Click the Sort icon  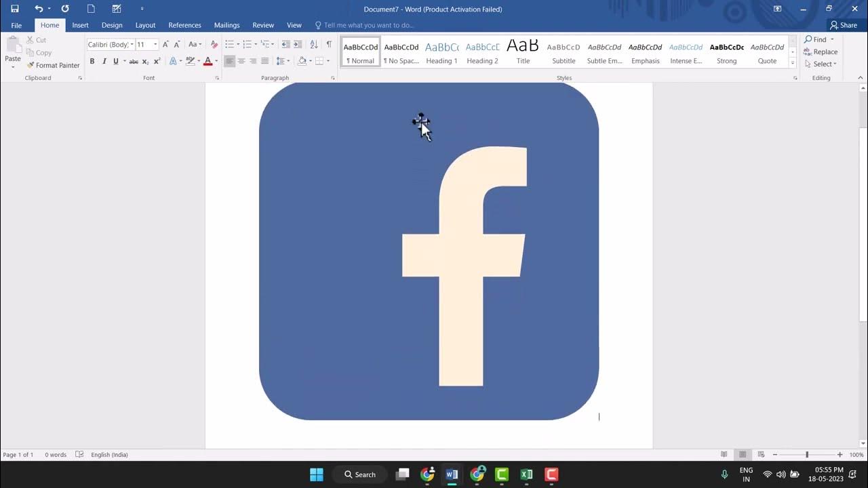(x=314, y=44)
